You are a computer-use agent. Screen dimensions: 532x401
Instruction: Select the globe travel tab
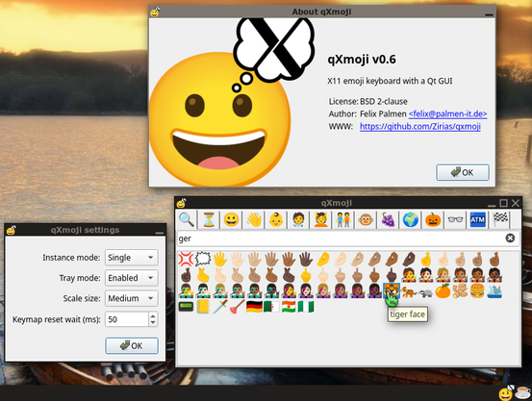pos(410,220)
